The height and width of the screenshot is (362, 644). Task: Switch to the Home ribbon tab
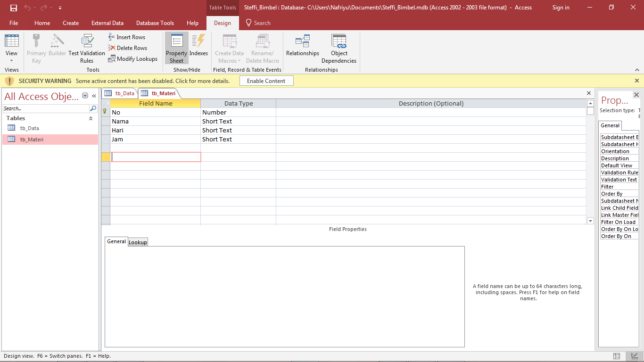42,23
